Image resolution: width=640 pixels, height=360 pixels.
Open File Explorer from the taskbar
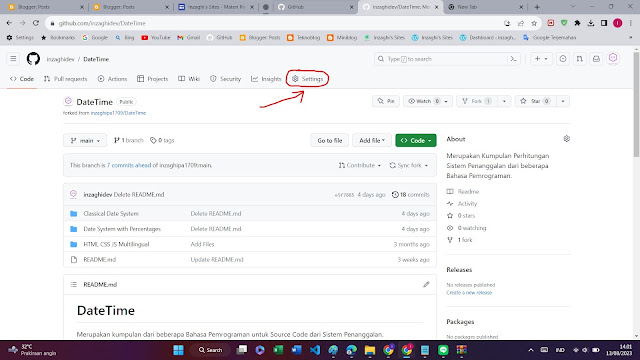coord(370,350)
